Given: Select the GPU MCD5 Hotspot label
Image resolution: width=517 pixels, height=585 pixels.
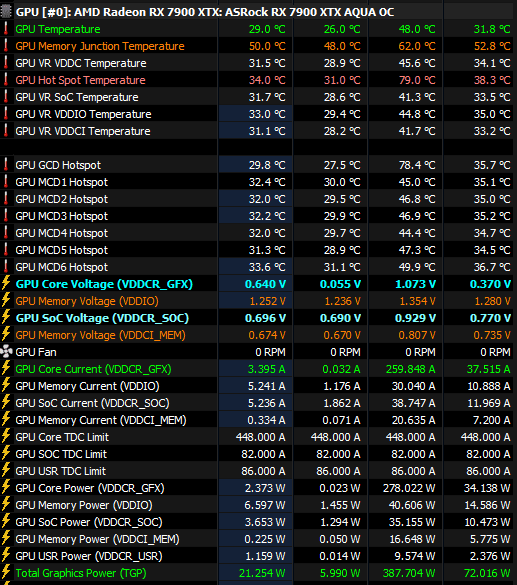Looking at the screenshot, I should tap(62, 250).
